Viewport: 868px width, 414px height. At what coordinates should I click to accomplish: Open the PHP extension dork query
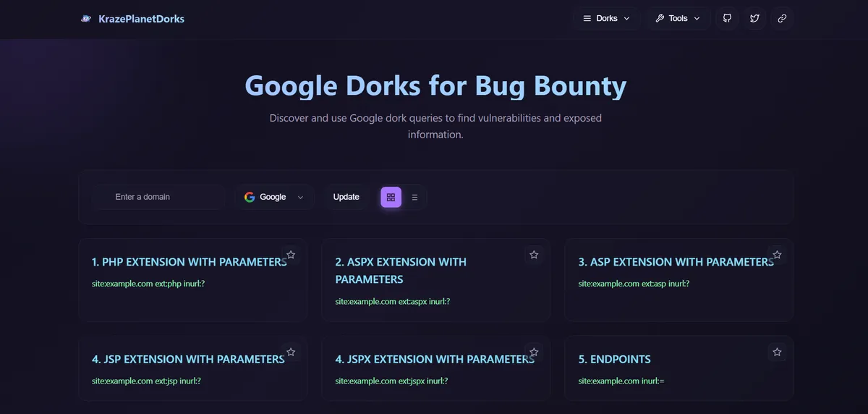pos(148,284)
